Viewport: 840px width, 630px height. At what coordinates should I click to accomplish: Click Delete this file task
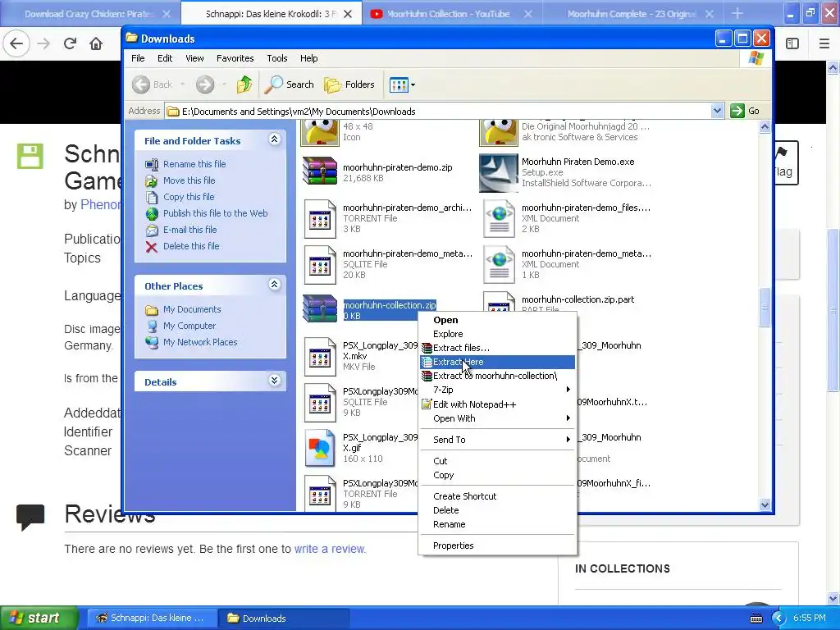pos(190,246)
